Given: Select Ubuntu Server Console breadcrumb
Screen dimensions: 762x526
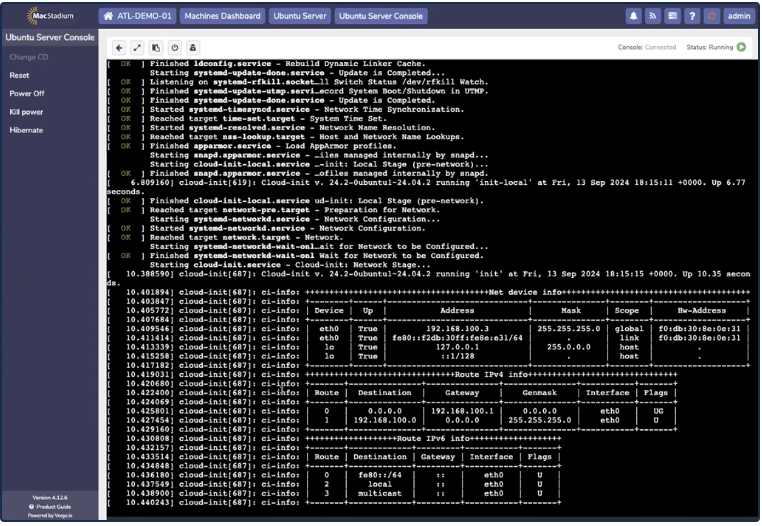Looking at the screenshot, I should tap(381, 16).
